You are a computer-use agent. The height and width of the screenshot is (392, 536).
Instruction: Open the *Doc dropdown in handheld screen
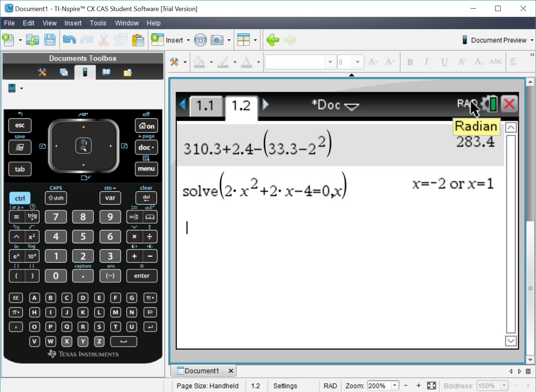tap(335, 105)
